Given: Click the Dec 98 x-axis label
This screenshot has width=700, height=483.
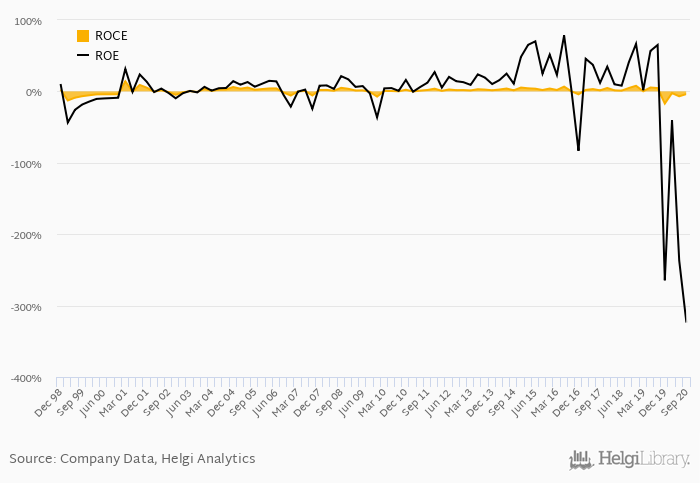Looking at the screenshot, I should (49, 401).
